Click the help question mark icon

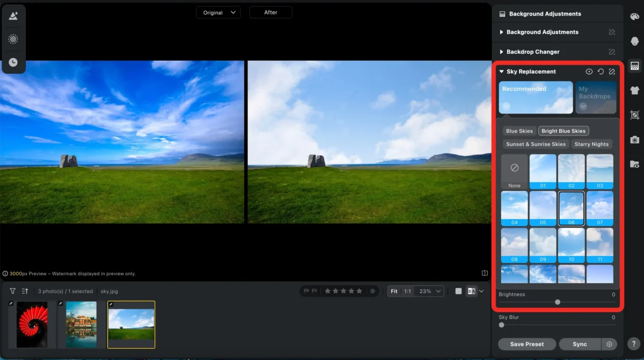pos(634,344)
